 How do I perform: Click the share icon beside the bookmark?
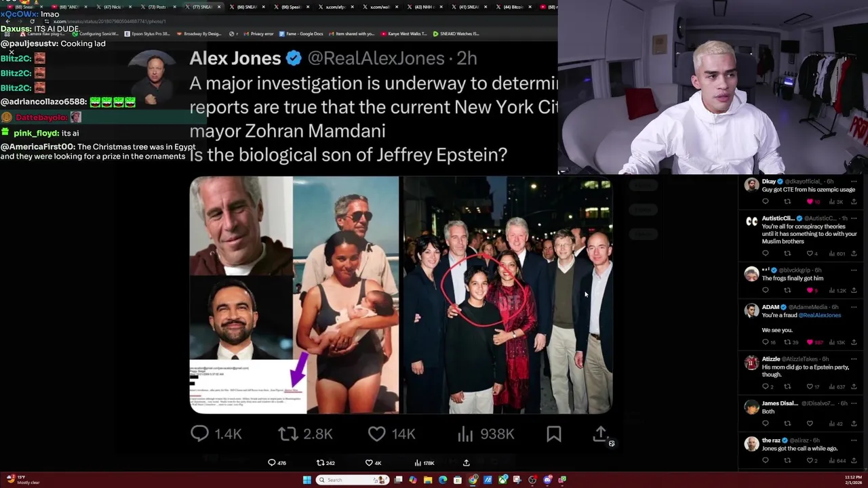pyautogui.click(x=601, y=434)
